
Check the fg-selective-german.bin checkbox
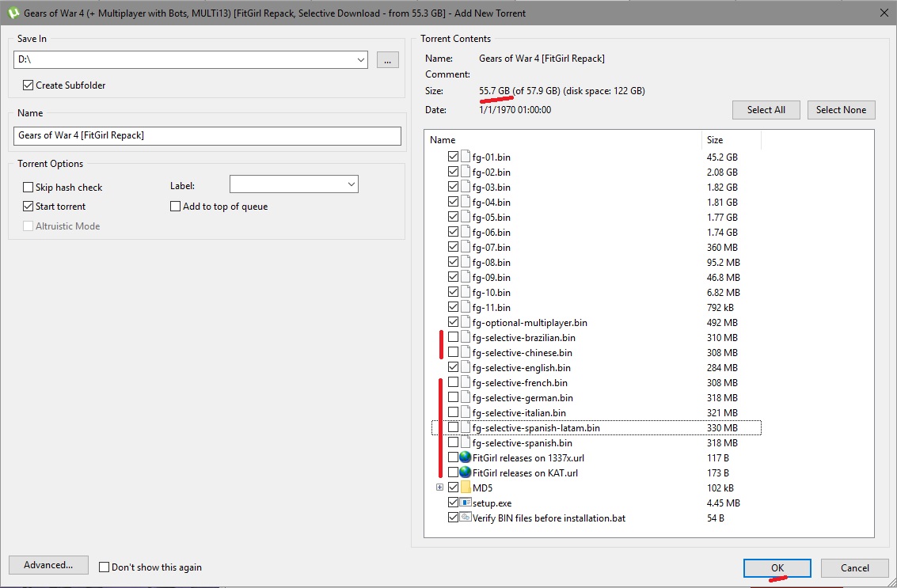(453, 397)
